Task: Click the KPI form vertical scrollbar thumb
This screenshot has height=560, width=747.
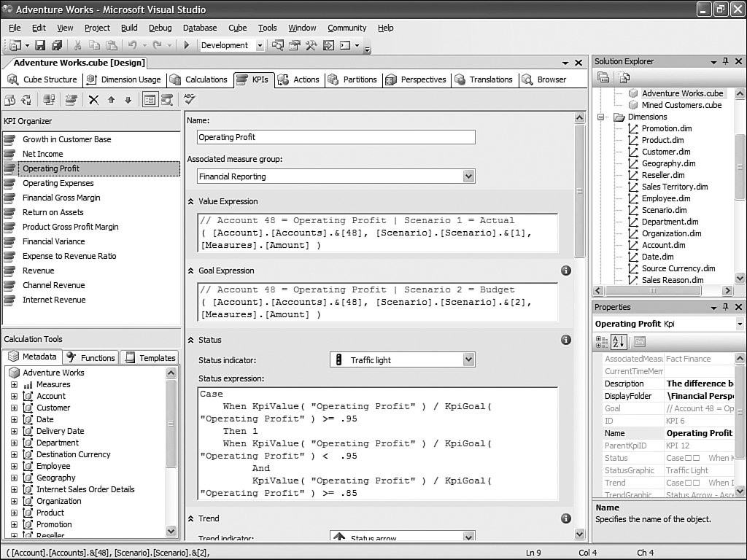Action: [x=579, y=190]
